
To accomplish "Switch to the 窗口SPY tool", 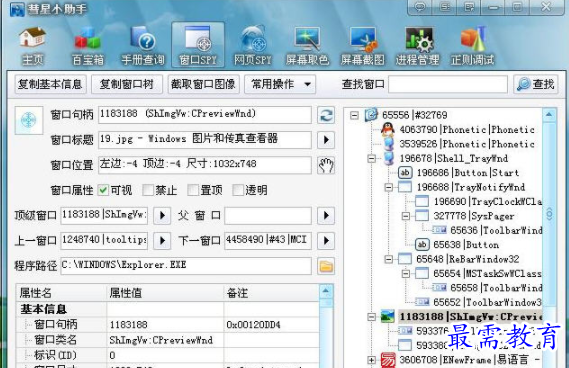I will 198,45.
